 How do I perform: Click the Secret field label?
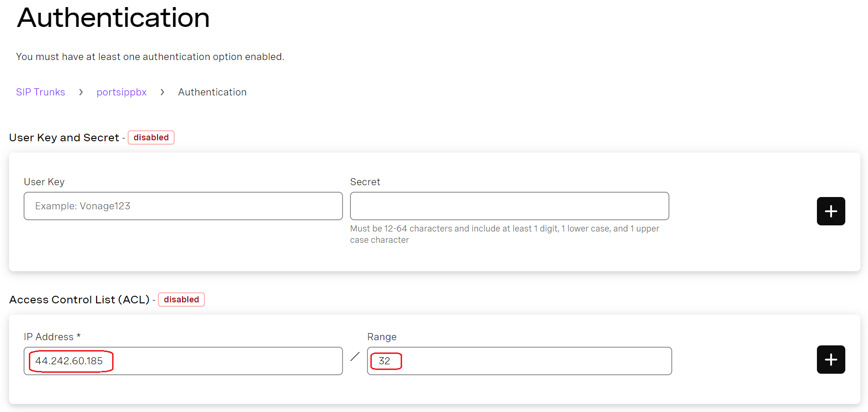click(365, 182)
